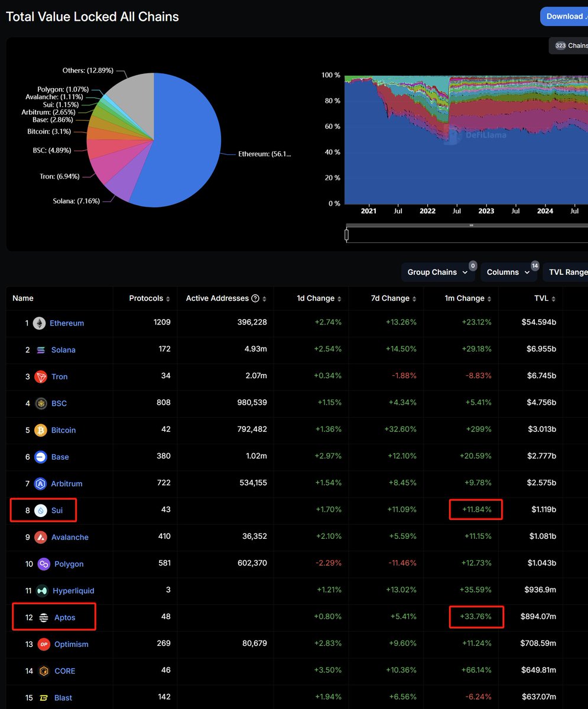The height and width of the screenshot is (709, 588).
Task: Click the yellow Blast logo icon
Action: [x=44, y=698]
